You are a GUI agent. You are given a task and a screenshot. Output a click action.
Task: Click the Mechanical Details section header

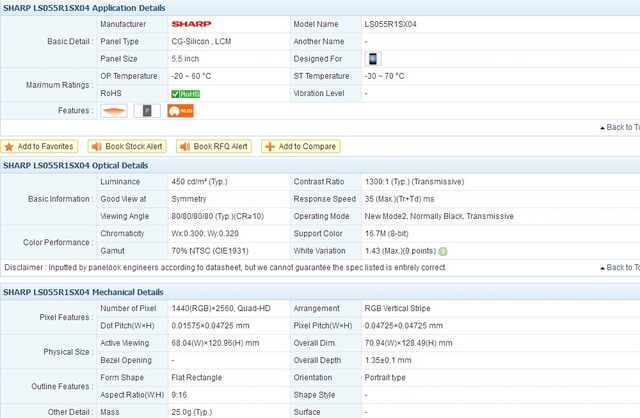83,292
